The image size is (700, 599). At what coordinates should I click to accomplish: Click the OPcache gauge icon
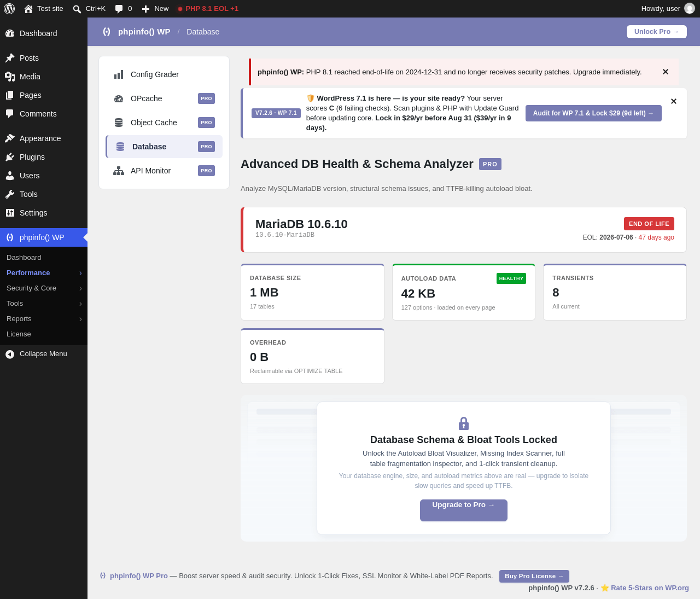[119, 98]
